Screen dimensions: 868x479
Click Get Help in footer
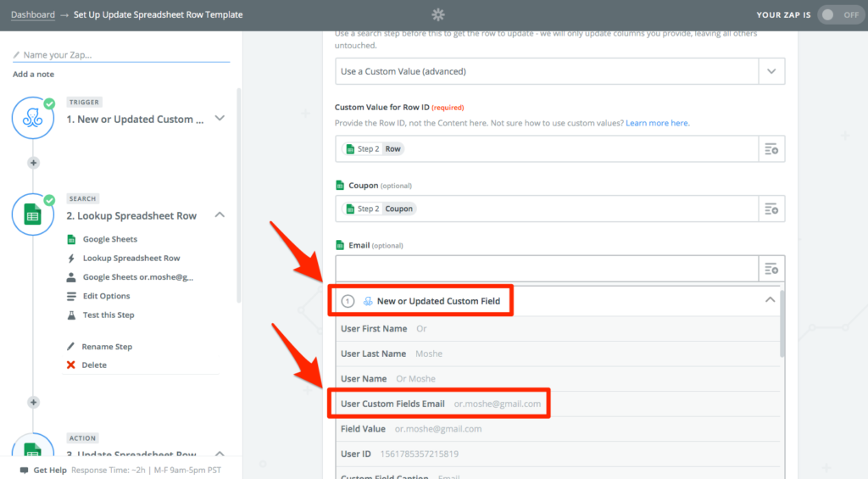coord(50,471)
